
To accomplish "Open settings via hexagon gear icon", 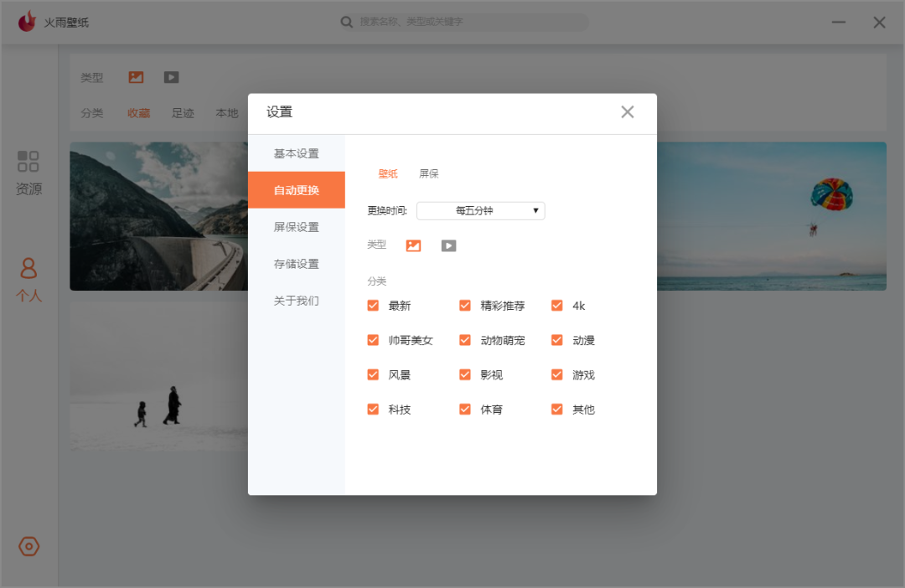I will click(x=28, y=546).
